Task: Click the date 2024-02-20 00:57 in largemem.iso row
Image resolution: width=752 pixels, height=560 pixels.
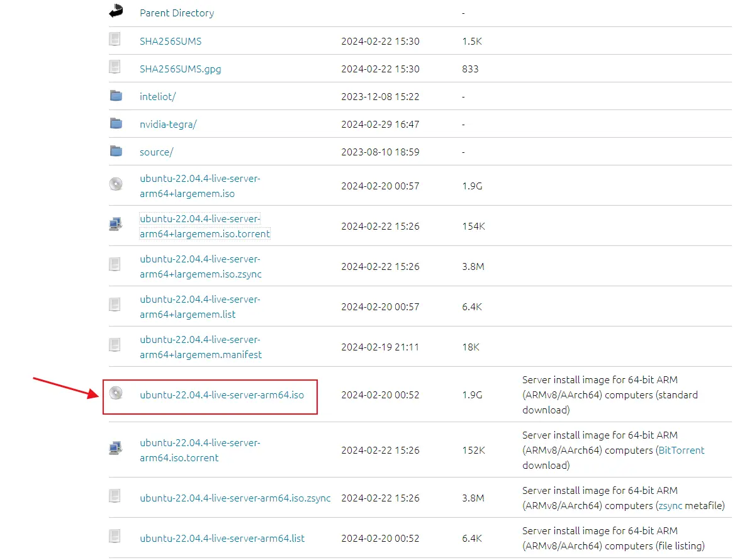Action: click(x=380, y=186)
